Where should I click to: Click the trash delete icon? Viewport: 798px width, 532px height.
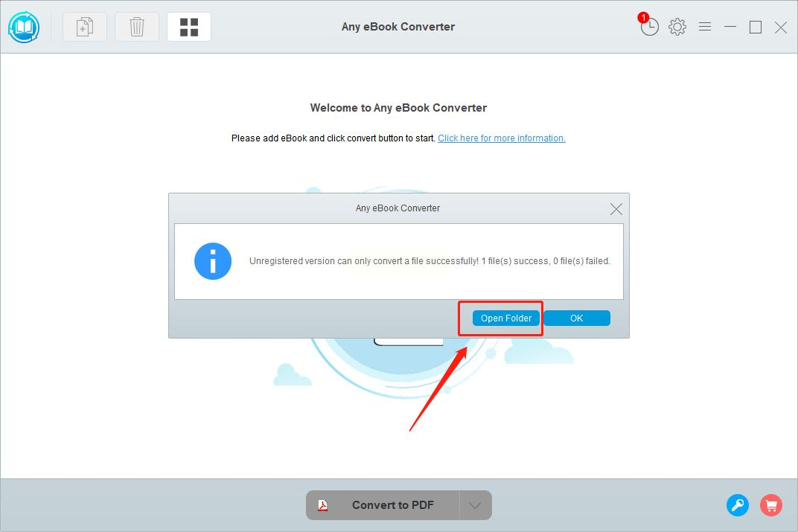click(x=137, y=27)
